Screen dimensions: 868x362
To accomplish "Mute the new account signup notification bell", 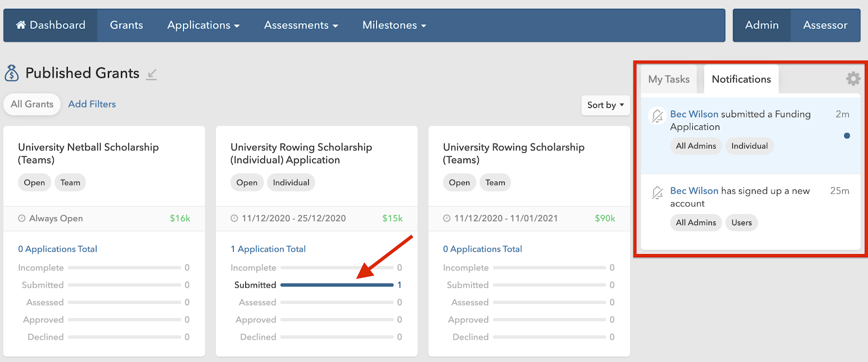I will [x=658, y=192].
